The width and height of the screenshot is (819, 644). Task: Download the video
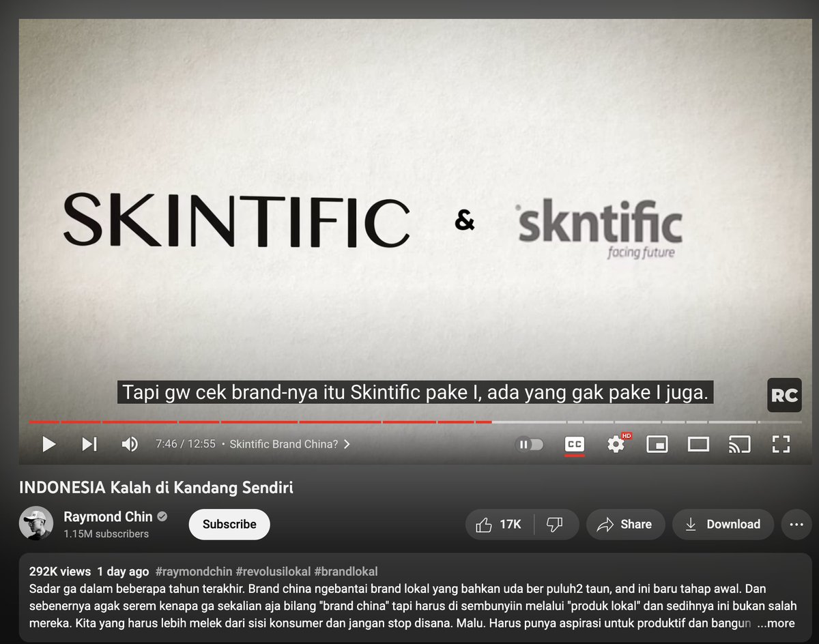tap(723, 524)
